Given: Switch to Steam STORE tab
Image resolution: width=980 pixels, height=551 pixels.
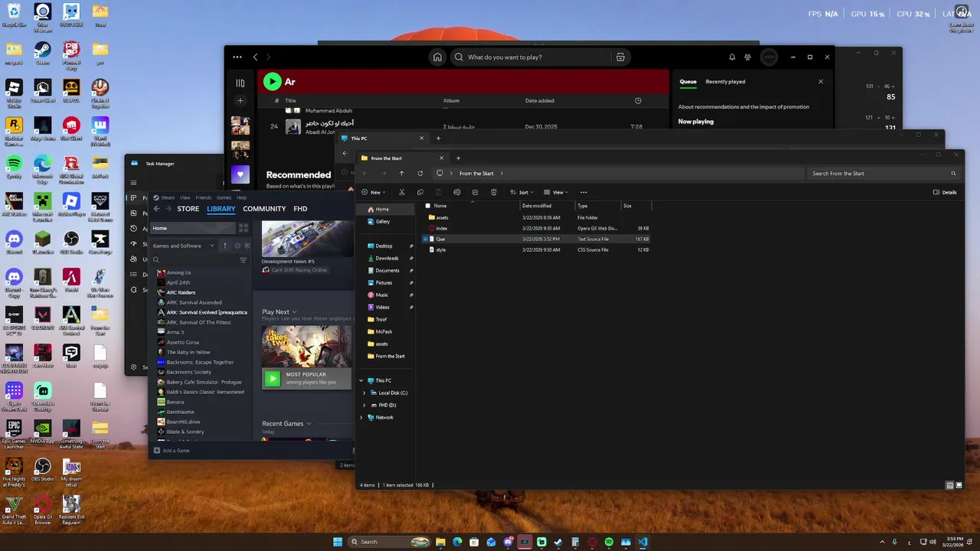Looking at the screenshot, I should 188,208.
